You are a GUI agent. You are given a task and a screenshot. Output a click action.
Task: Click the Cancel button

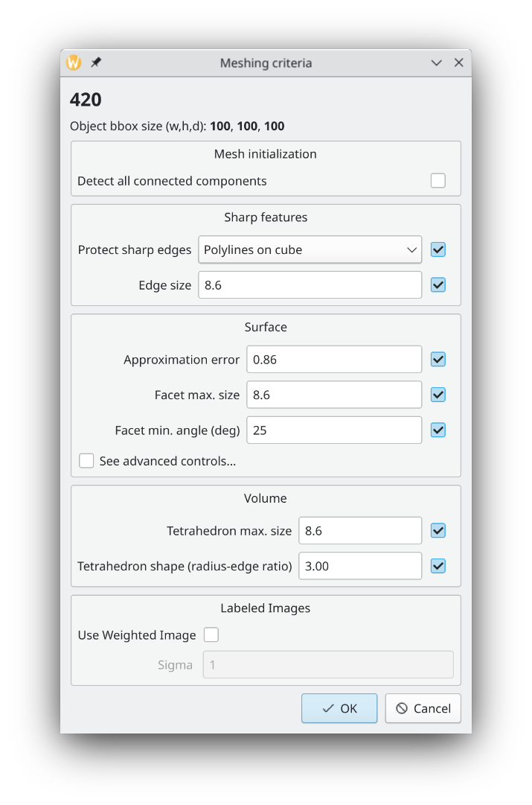(423, 708)
